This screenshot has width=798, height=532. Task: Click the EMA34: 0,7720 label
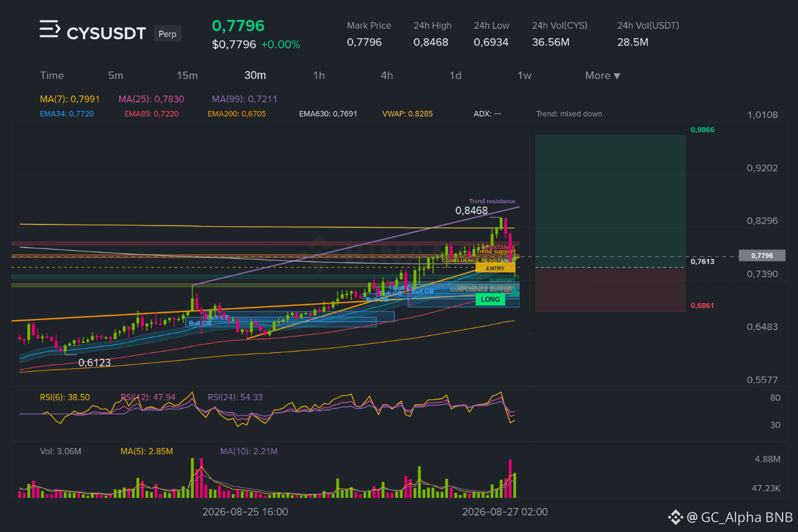click(66, 114)
